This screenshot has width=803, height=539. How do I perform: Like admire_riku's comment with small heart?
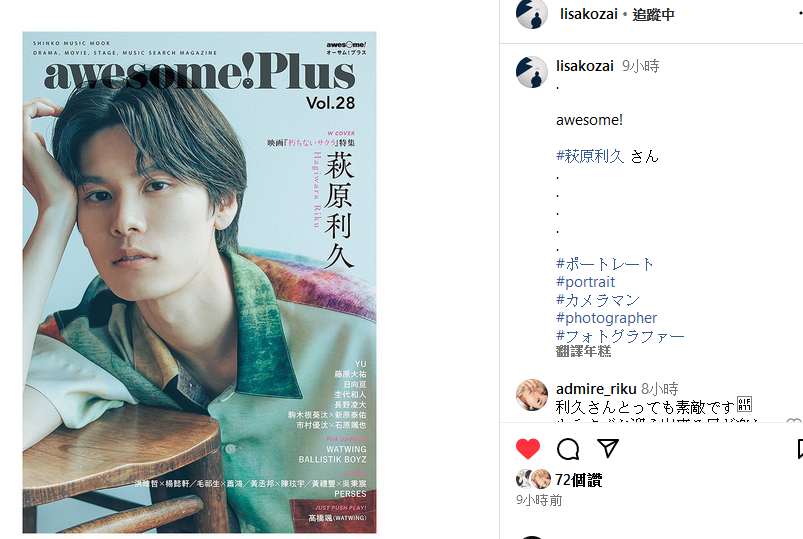pyautogui.click(x=794, y=421)
